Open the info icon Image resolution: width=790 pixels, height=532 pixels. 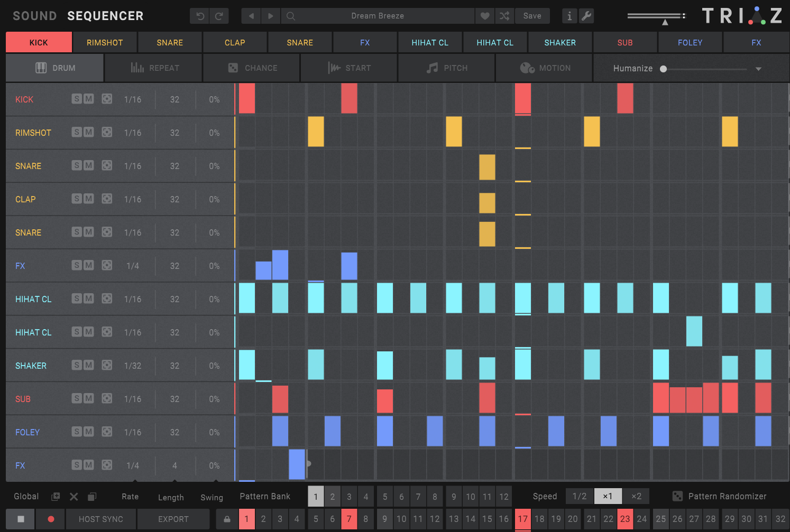(569, 16)
